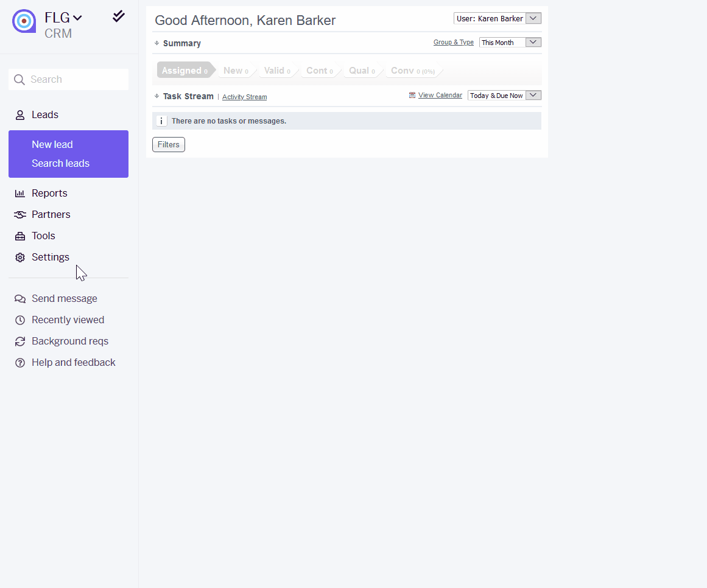This screenshot has height=588, width=707.
Task: Open the double-checkmark tasks icon
Action: [119, 16]
